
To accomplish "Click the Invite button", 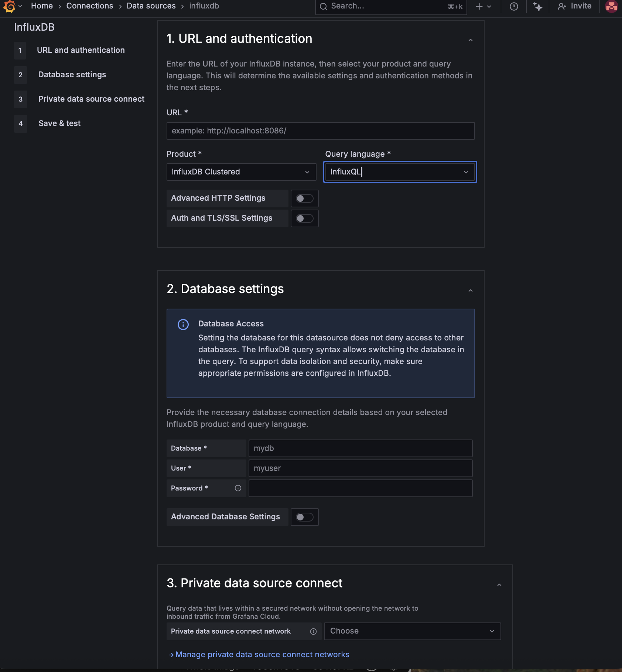I will tap(574, 6).
